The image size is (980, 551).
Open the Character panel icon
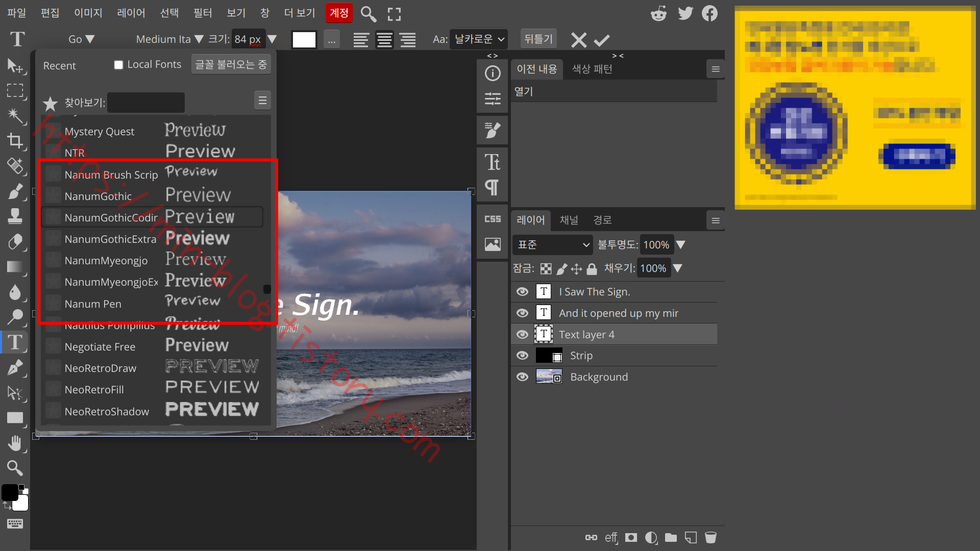pos(493,162)
